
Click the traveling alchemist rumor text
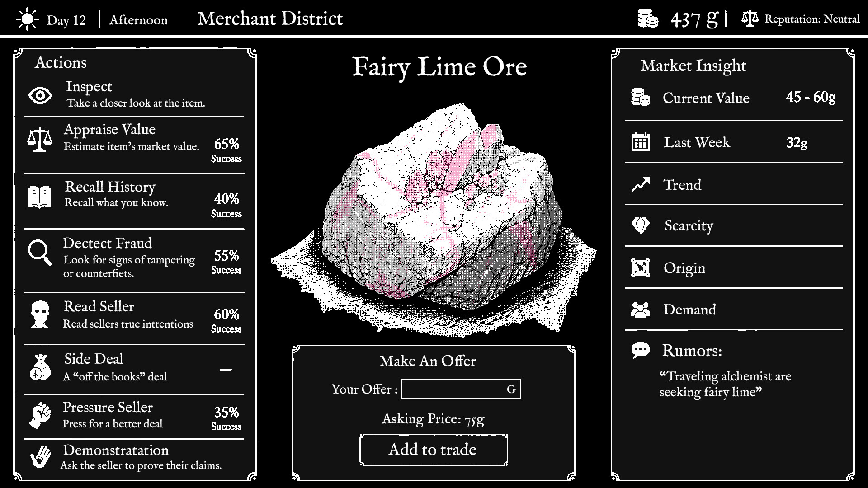click(x=725, y=384)
